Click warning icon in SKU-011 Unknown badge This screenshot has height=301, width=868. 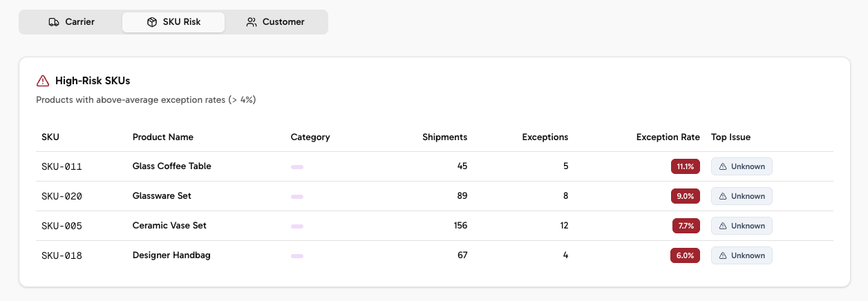723,166
